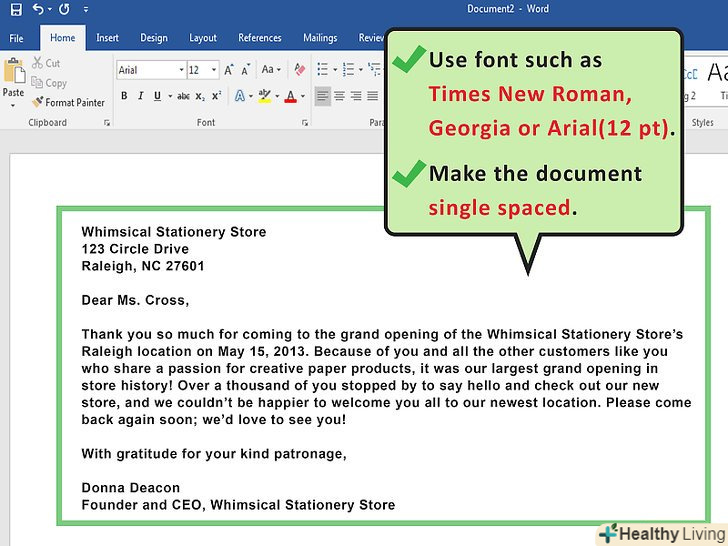The image size is (728, 546).
Task: Undo the last action
Action: 38,9
